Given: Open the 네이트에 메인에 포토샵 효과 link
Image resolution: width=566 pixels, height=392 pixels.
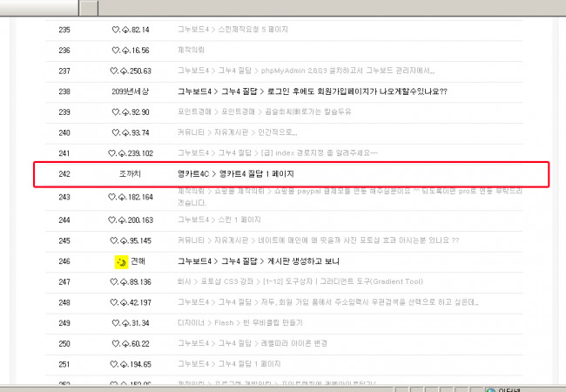Looking at the screenshot, I should (x=319, y=240).
